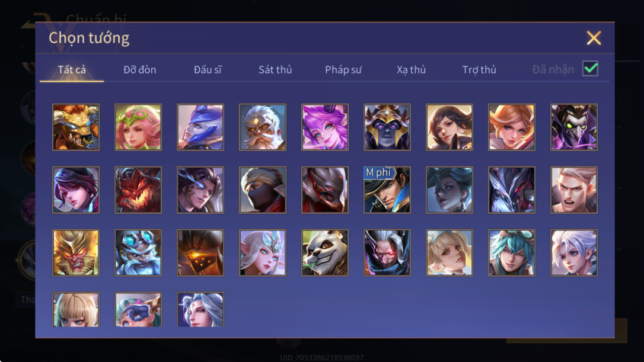Image resolution: width=644 pixels, height=362 pixels.
Task: Switch to the Pháp sư tab
Action: [343, 70]
